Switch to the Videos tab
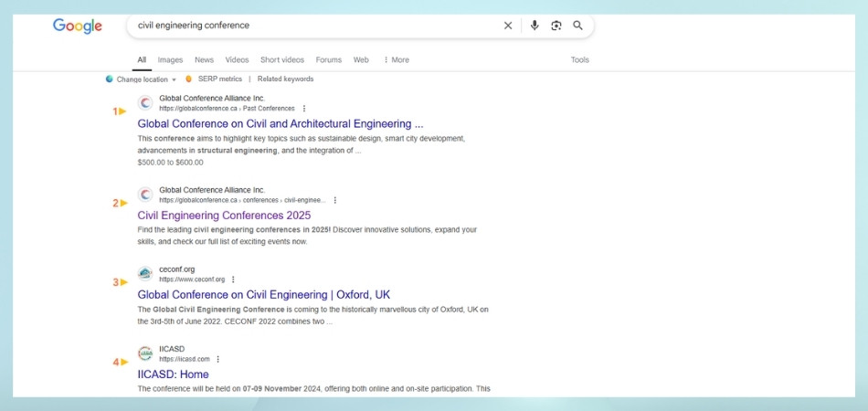The width and height of the screenshot is (868, 411). [x=237, y=59]
